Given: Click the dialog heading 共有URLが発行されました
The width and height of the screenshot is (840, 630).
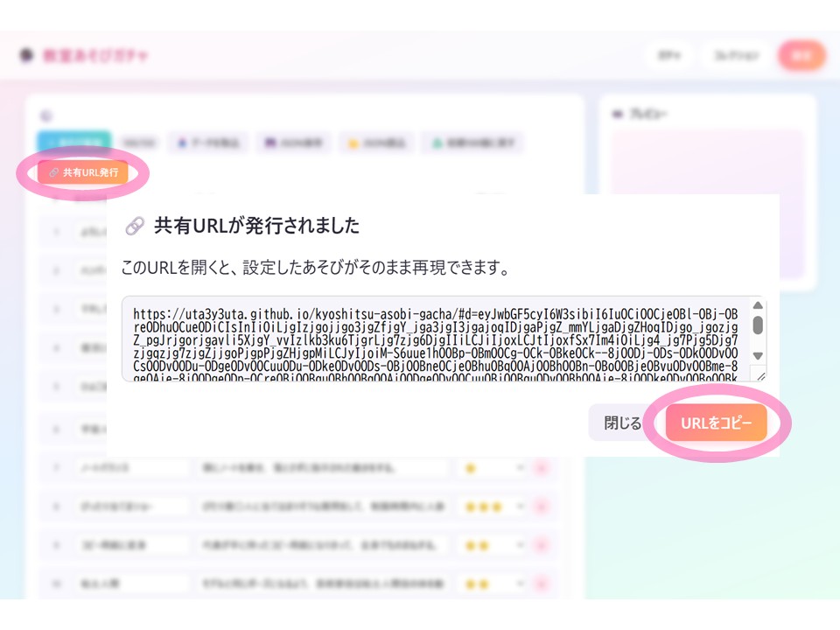Looking at the screenshot, I should [256, 226].
